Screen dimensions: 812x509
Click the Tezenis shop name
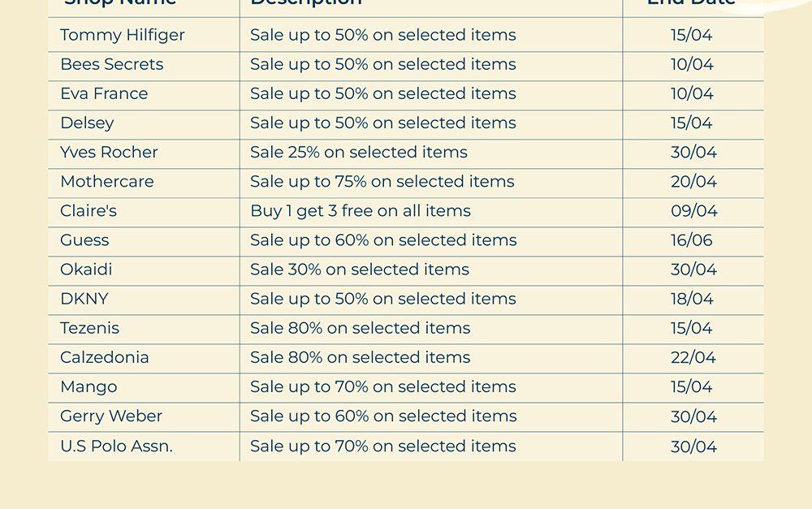[89, 328]
